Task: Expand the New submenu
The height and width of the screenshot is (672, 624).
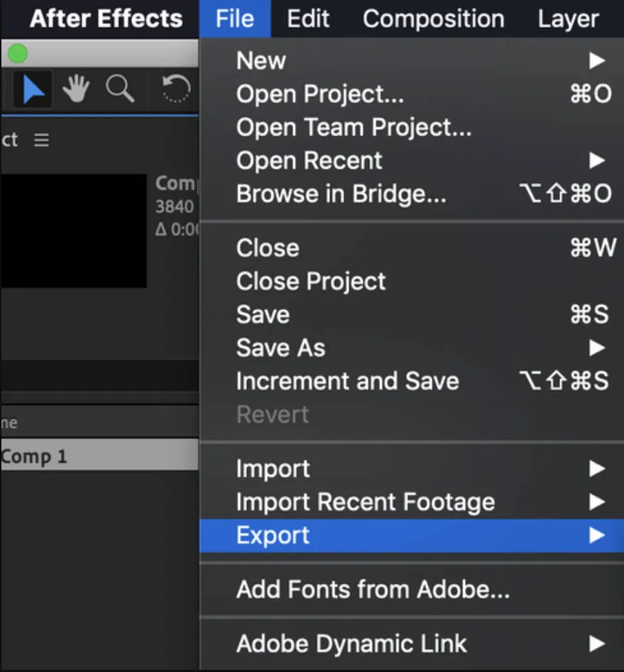Action: pos(261,60)
